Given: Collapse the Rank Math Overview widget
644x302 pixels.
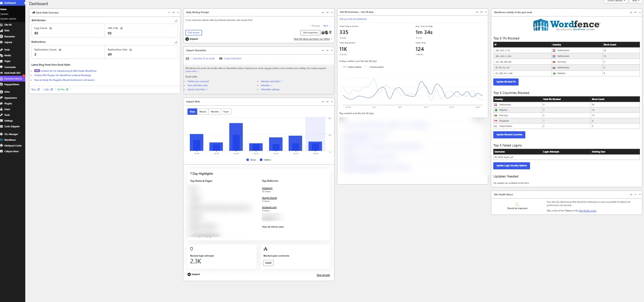Looking at the screenshot, I should click(178, 12).
